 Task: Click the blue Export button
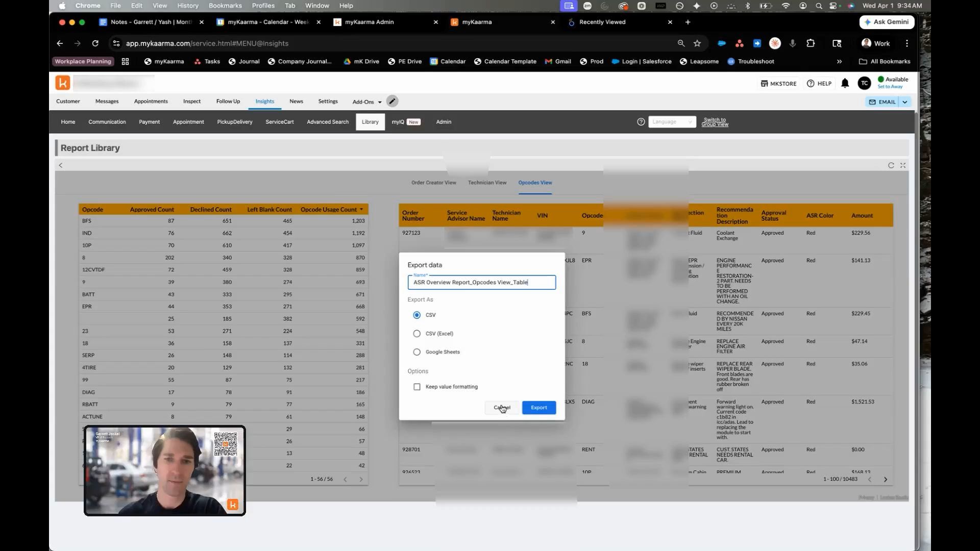[x=538, y=408]
